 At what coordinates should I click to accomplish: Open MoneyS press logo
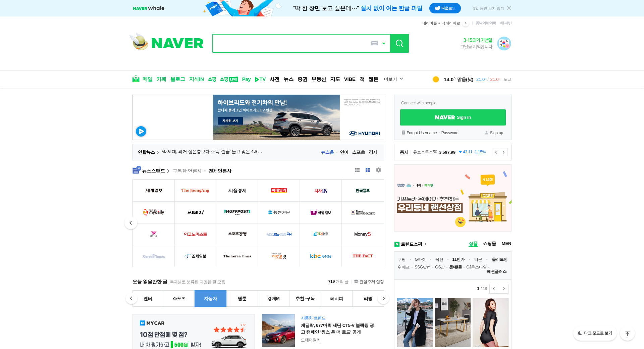[363, 234]
